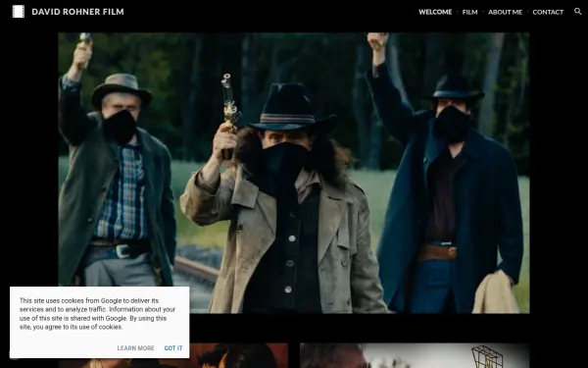Click the cookie notice text about Google cookies
588x368 pixels.
(97, 314)
